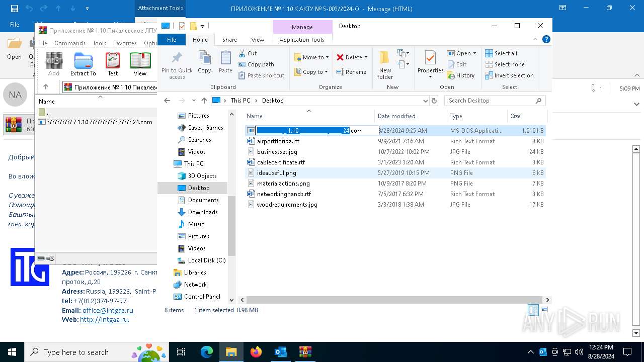
Task: Switch to the View ribbon tab
Action: (258, 40)
